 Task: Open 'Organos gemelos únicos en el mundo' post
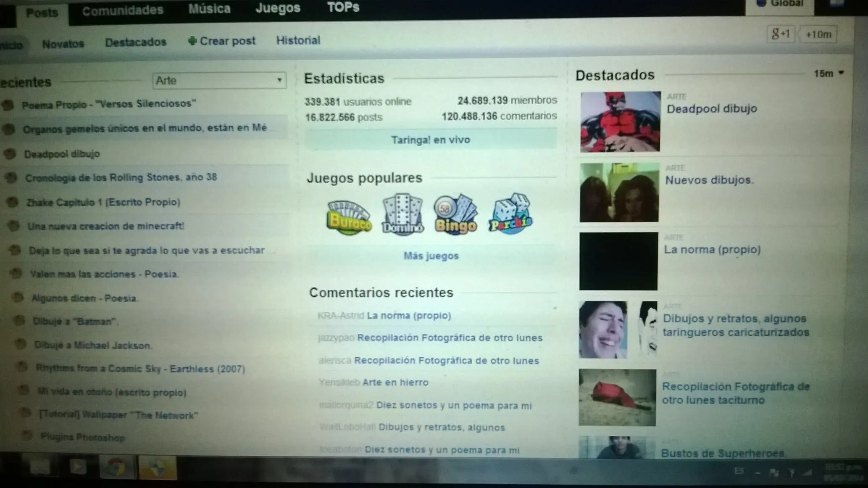pyautogui.click(x=145, y=128)
